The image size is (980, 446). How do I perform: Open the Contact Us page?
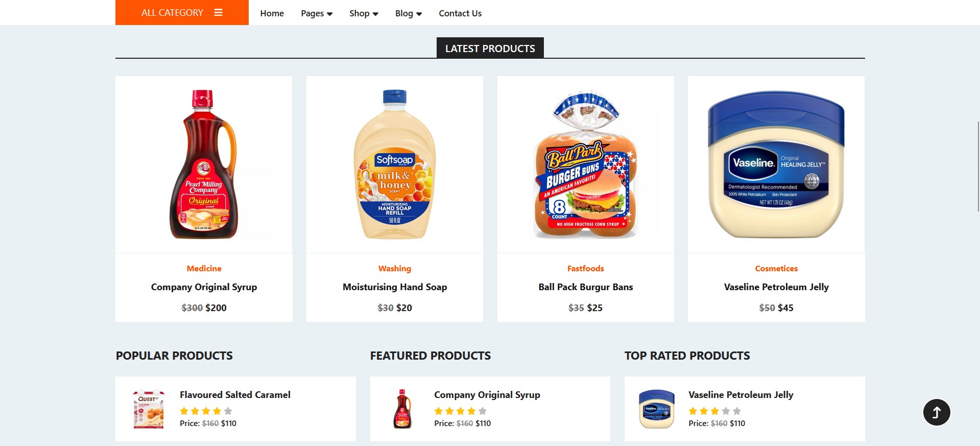[460, 13]
